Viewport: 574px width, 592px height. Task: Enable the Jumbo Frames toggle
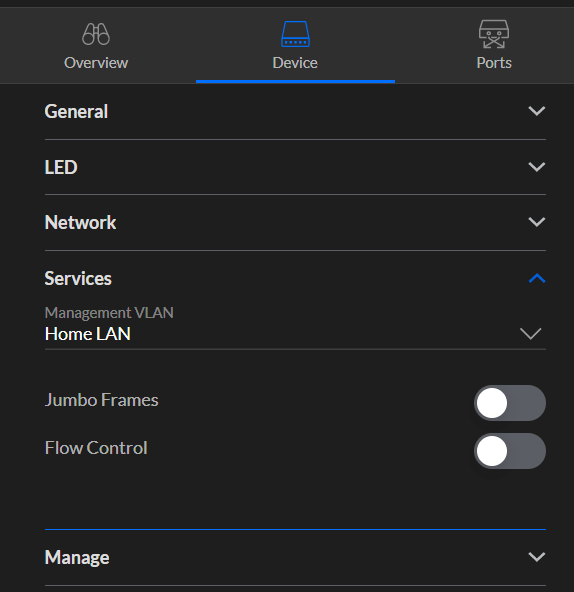pos(510,403)
